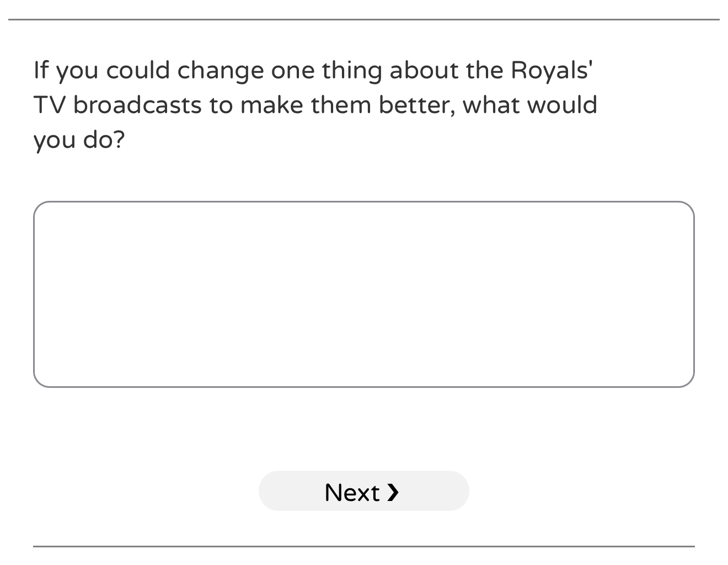Hit the right-pointing arrow on Next
This screenshot has width=728, height=565.
pyautogui.click(x=393, y=492)
